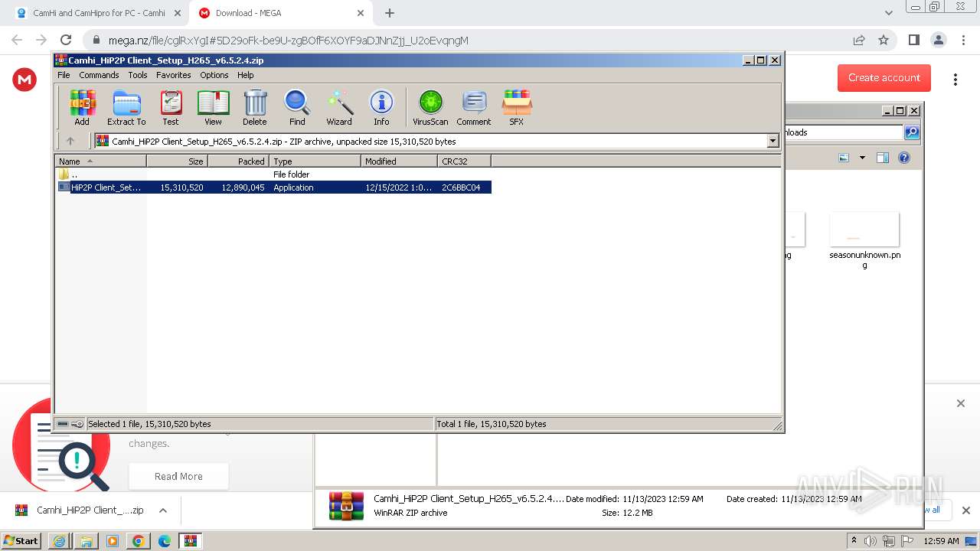Open the MEGA three-dot options menu
This screenshot has height=551, width=980.
click(x=955, y=80)
